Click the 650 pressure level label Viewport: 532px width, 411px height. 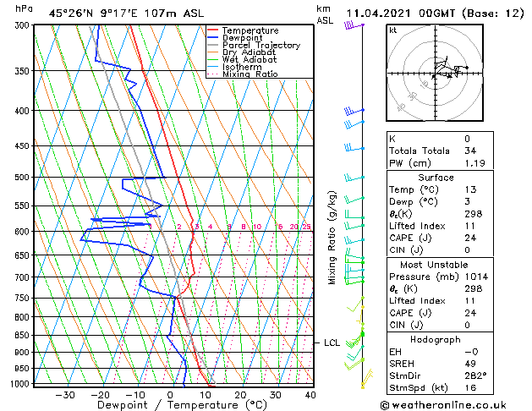click(x=24, y=255)
